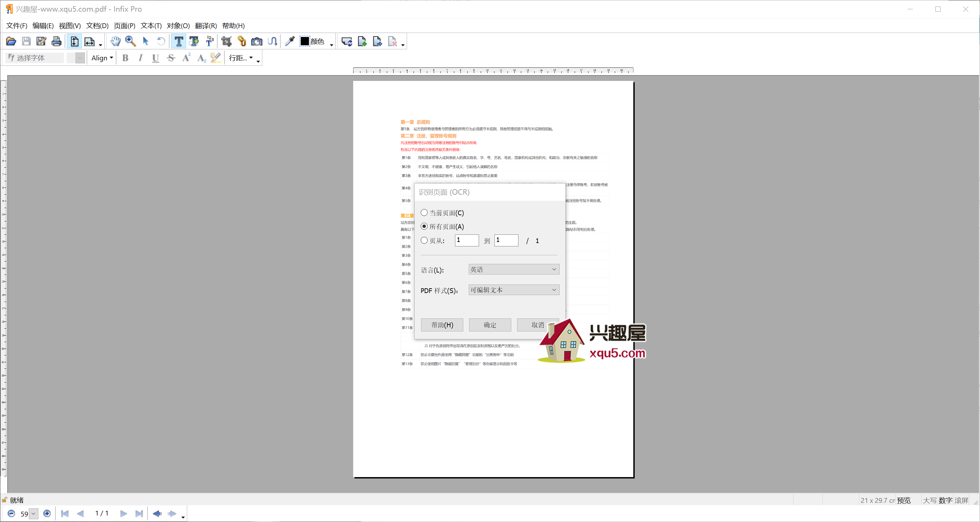Open the 行距 line spacing dropdown

[x=240, y=58]
